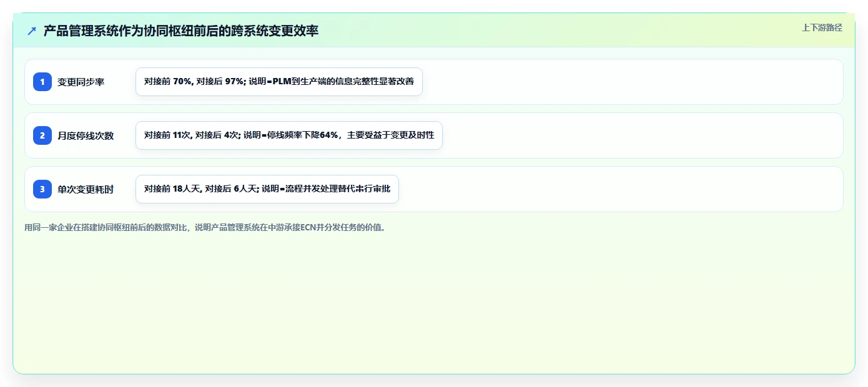The width and height of the screenshot is (868, 387).
Task: Click the 上下游路径 label in header
Action: pos(822,27)
